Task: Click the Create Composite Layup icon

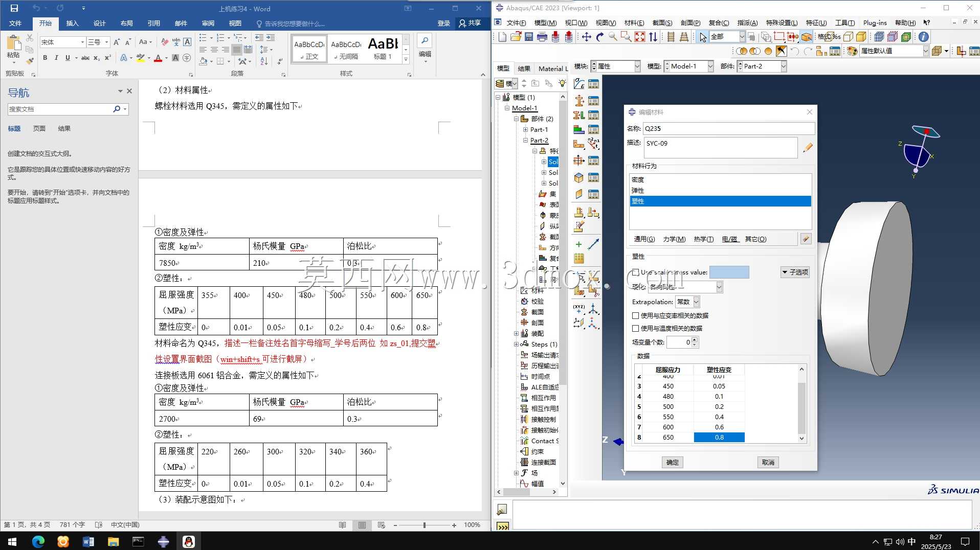Action: [x=579, y=129]
